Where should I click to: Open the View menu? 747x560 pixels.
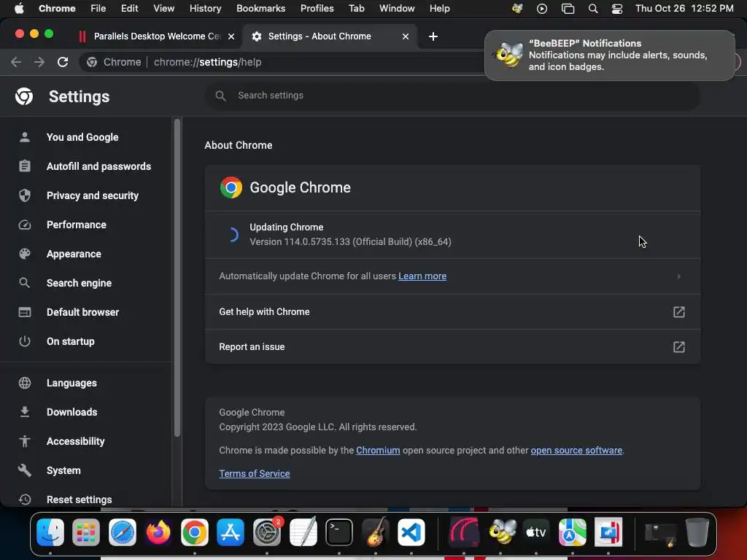[x=163, y=9]
